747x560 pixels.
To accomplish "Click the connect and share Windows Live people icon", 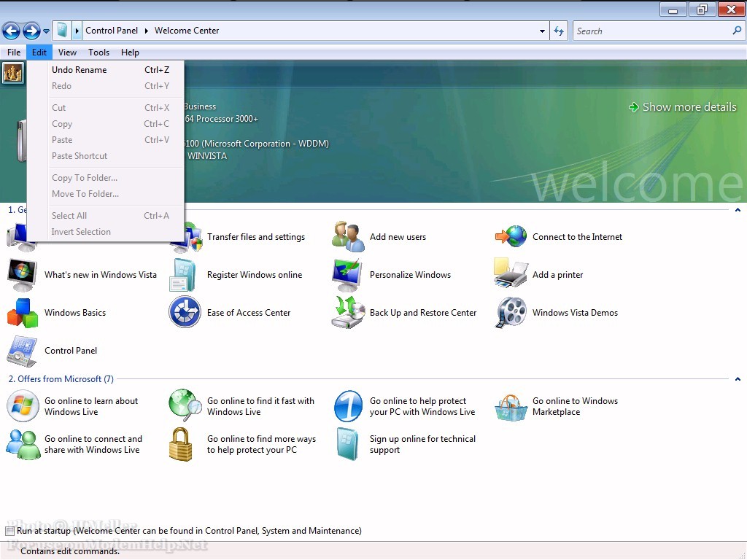I will (x=23, y=444).
